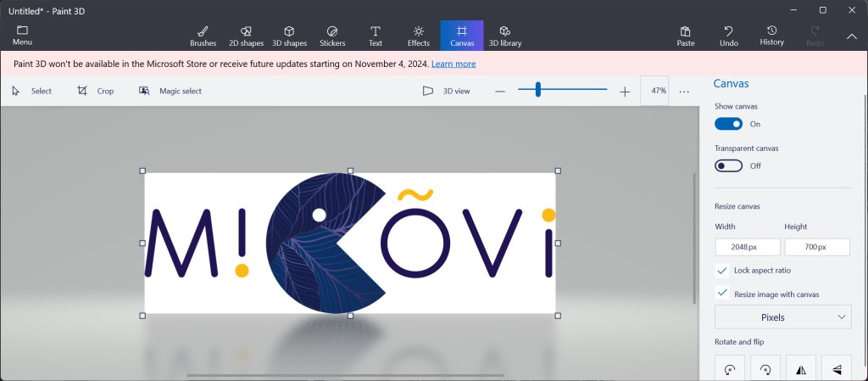Click the top-middle canvas resize handle
Image resolution: width=868 pixels, height=381 pixels.
click(x=350, y=171)
